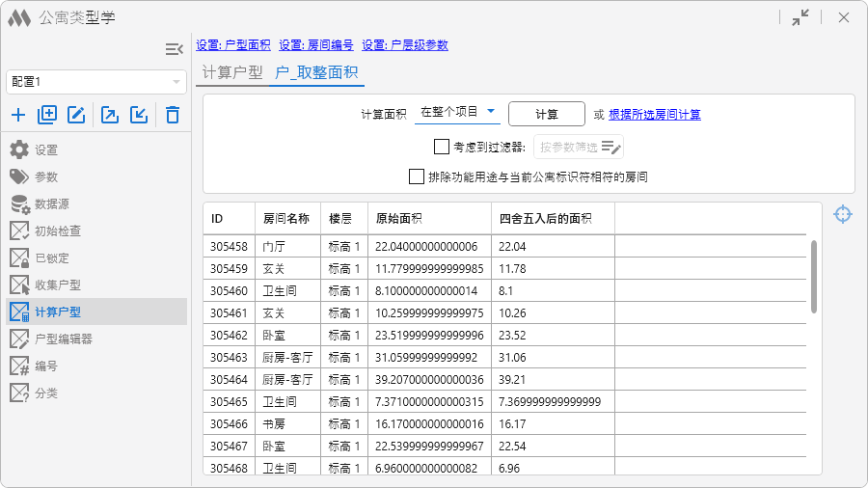The image size is (868, 488).
Task: Open the parameter filter edit icon
Action: coord(611,148)
